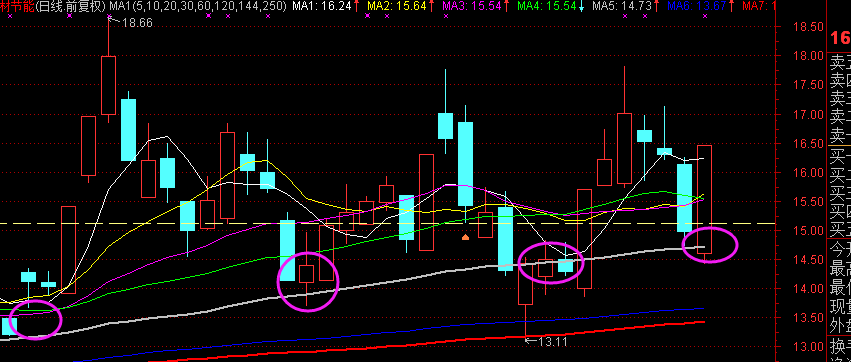The image size is (851, 362).
Task: Select the 现量 row in the side panel
Action: pos(840,307)
